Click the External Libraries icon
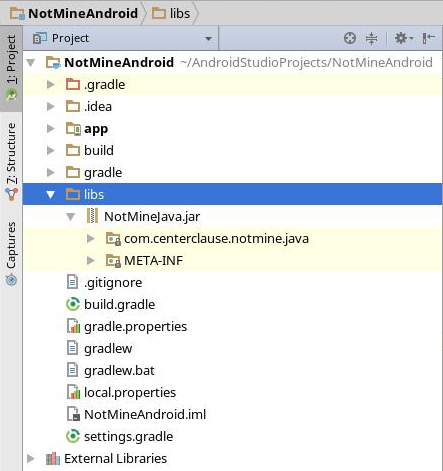Image resolution: width=443 pixels, height=471 pixels. pyautogui.click(x=53, y=459)
